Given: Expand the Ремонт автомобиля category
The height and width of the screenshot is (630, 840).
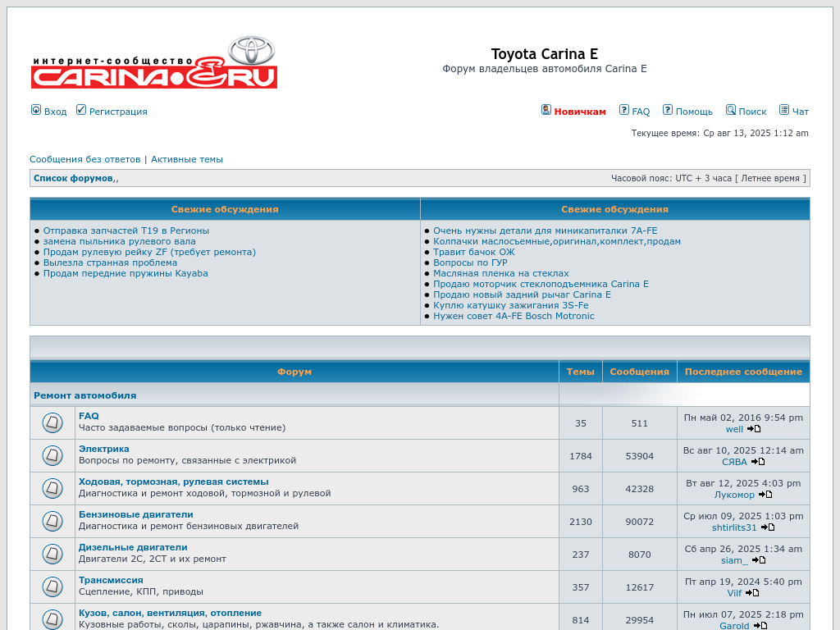Looking at the screenshot, I should coord(84,395).
